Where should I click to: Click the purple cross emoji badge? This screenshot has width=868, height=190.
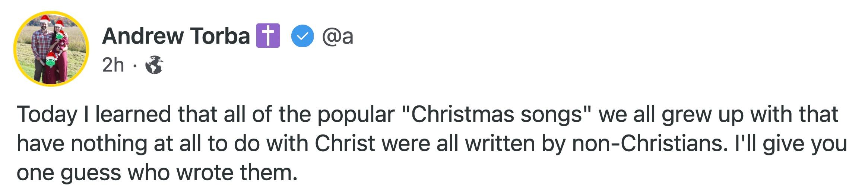[x=268, y=36]
